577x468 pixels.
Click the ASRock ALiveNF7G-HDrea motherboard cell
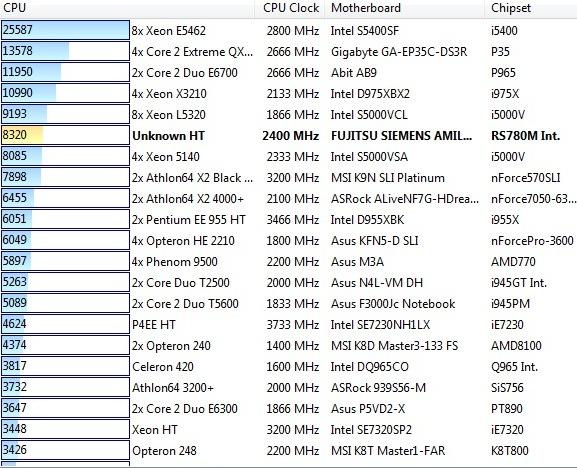click(x=405, y=199)
